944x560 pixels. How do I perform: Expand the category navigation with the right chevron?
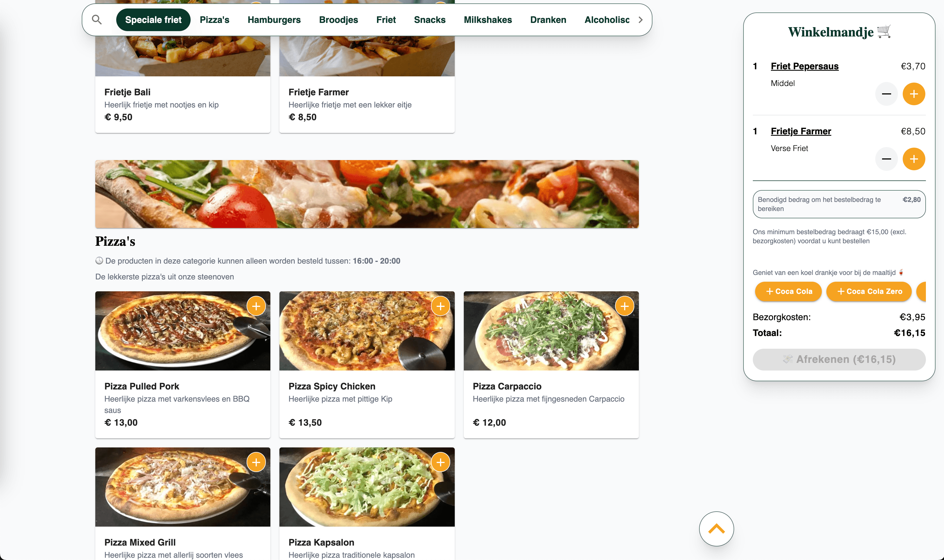coord(640,20)
